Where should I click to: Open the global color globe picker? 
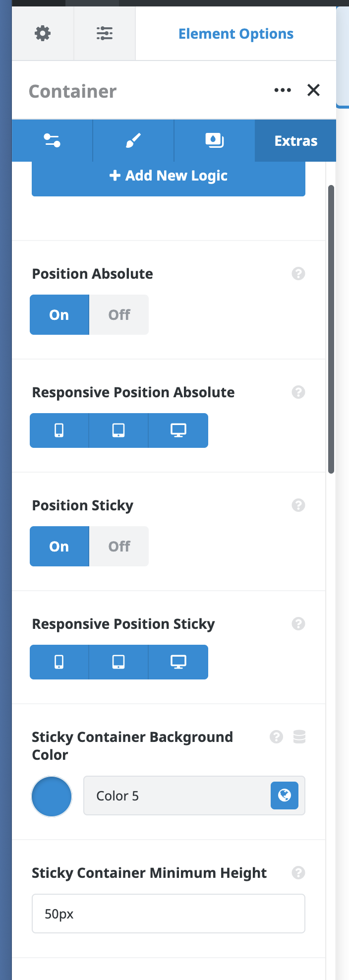point(285,796)
